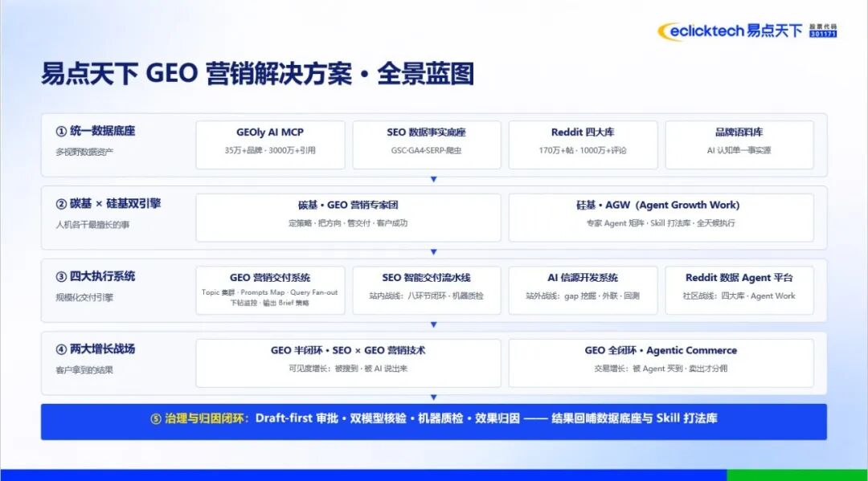
Task: Click the card title AI 信源开发系统
Action: (x=583, y=278)
